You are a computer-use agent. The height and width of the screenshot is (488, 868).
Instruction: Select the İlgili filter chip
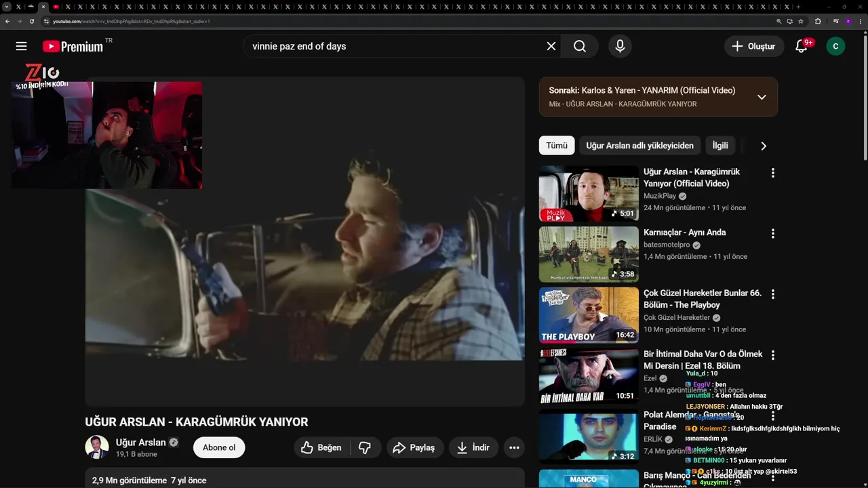[720, 146]
